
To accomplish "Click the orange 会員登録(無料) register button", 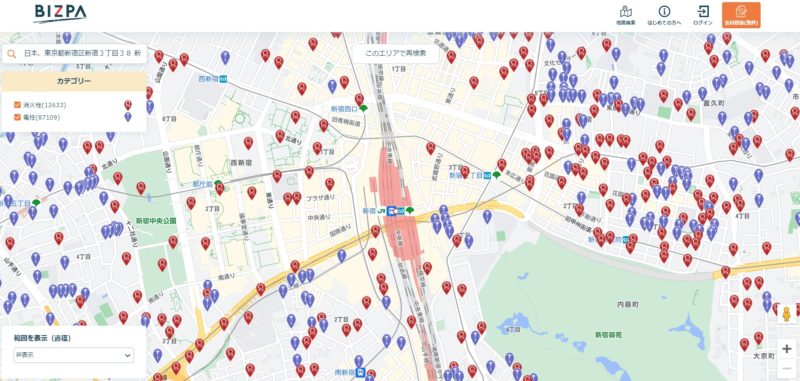I will coord(741,15).
